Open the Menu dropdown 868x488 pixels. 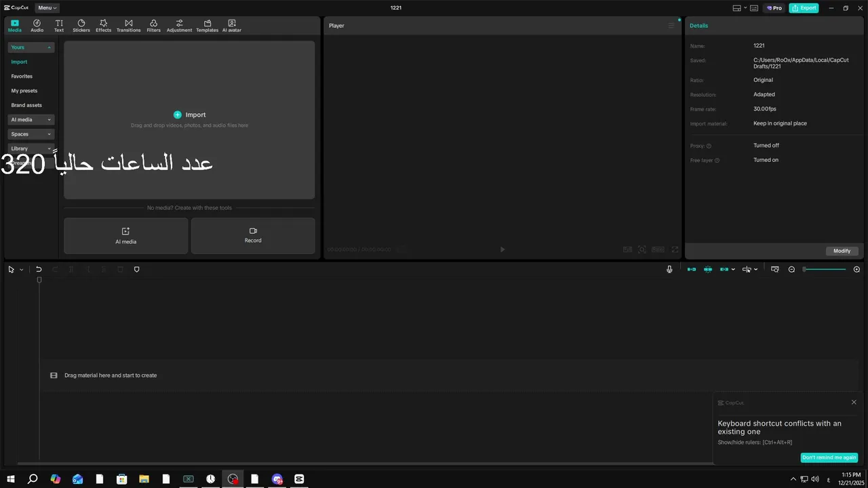tap(47, 8)
